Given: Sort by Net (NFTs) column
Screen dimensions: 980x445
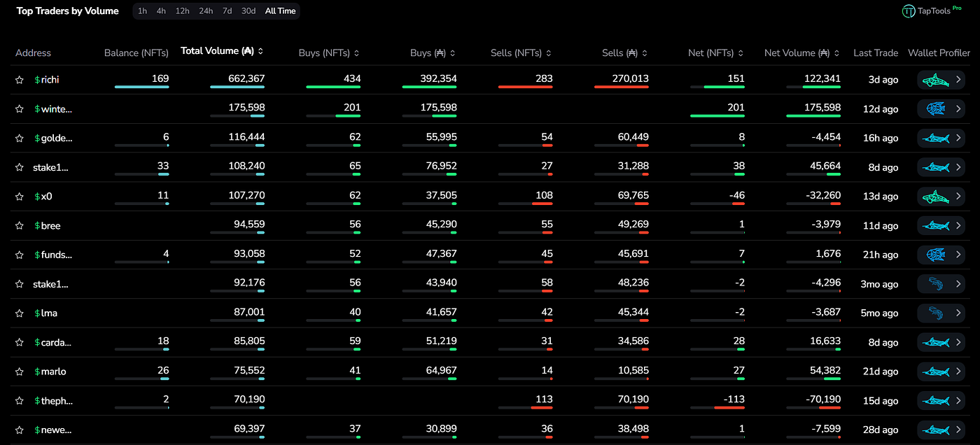Looking at the screenshot, I should tap(717, 52).
